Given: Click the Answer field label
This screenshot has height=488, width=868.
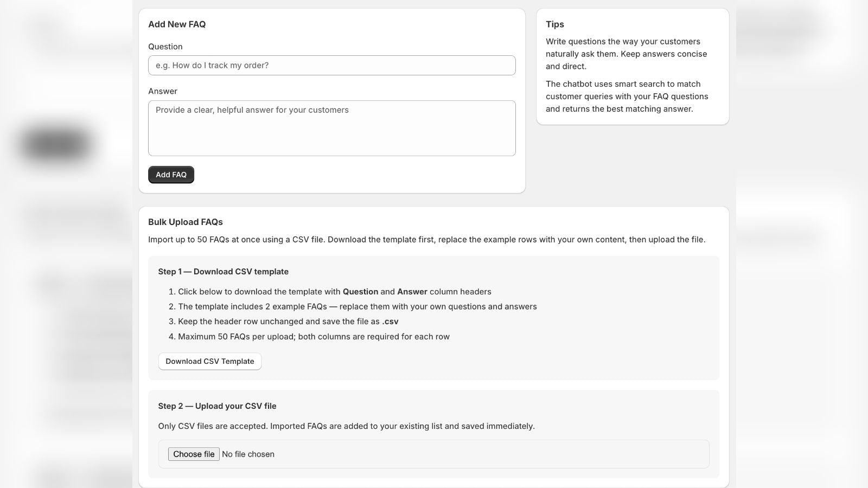Looking at the screenshot, I should coord(163,91).
